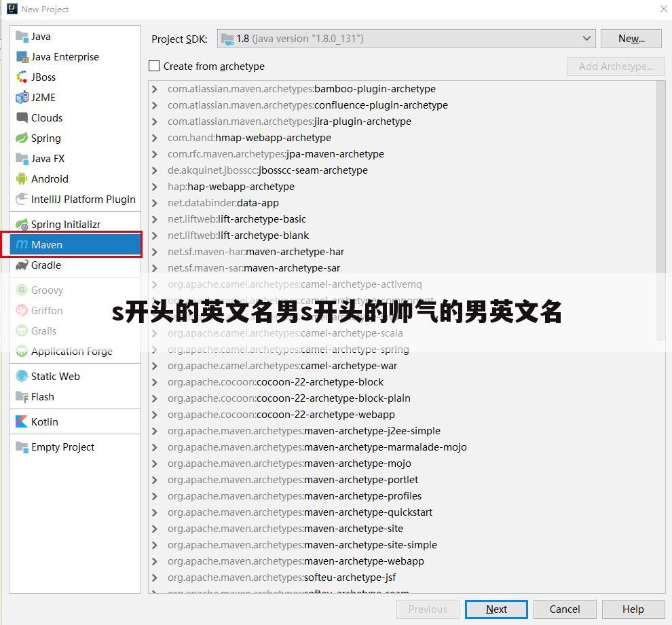Click the archetype list vertical scrollbar
The width and height of the screenshot is (672, 625).
(660, 210)
